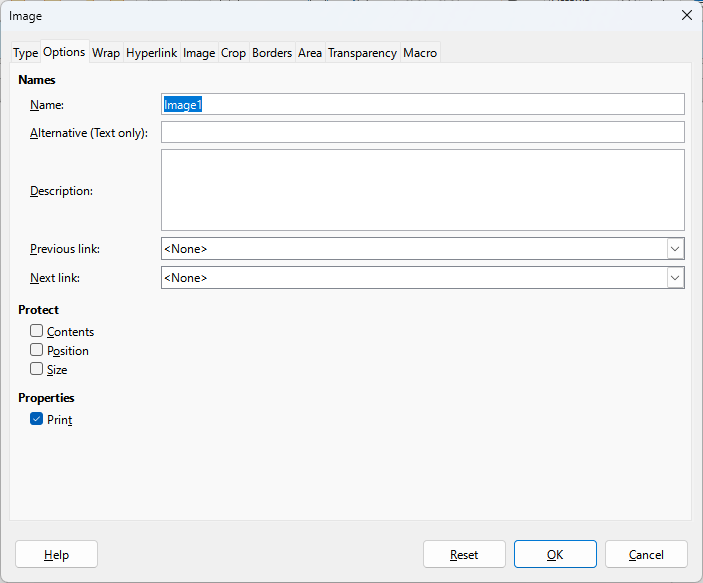This screenshot has height=583, width=703.
Task: Open the Wrap tab
Action: click(x=106, y=53)
